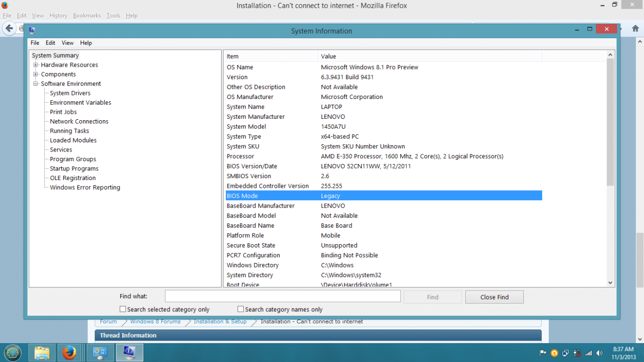Collapse Software Environment tree node

click(x=35, y=84)
